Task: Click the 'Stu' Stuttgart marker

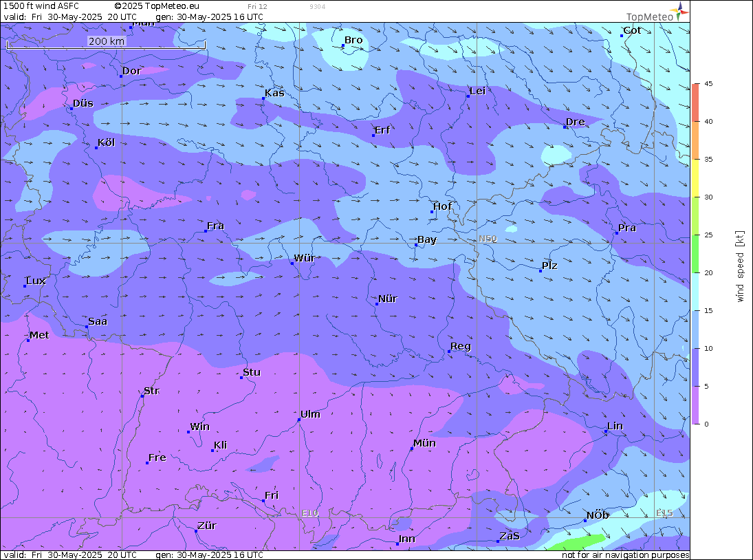Action: (241, 378)
